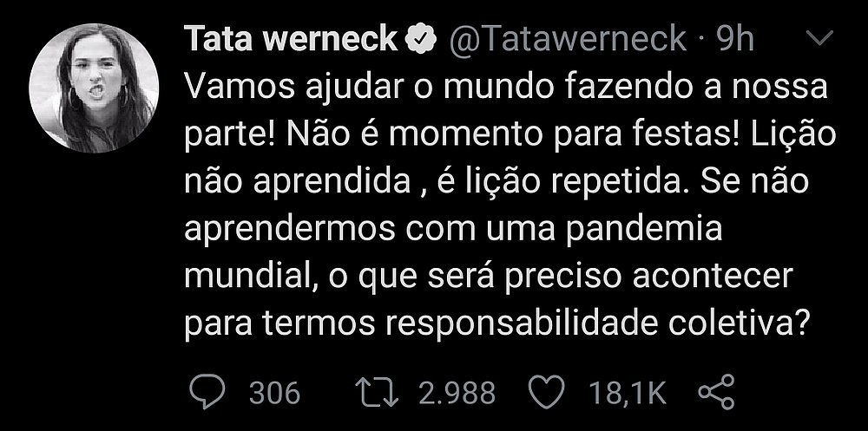
Task: Click the word pandemia in the tweet text
Action: coord(644,230)
